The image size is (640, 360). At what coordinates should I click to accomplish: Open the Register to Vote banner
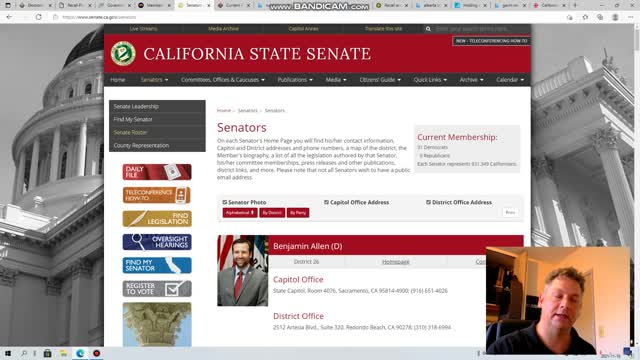[x=157, y=289]
